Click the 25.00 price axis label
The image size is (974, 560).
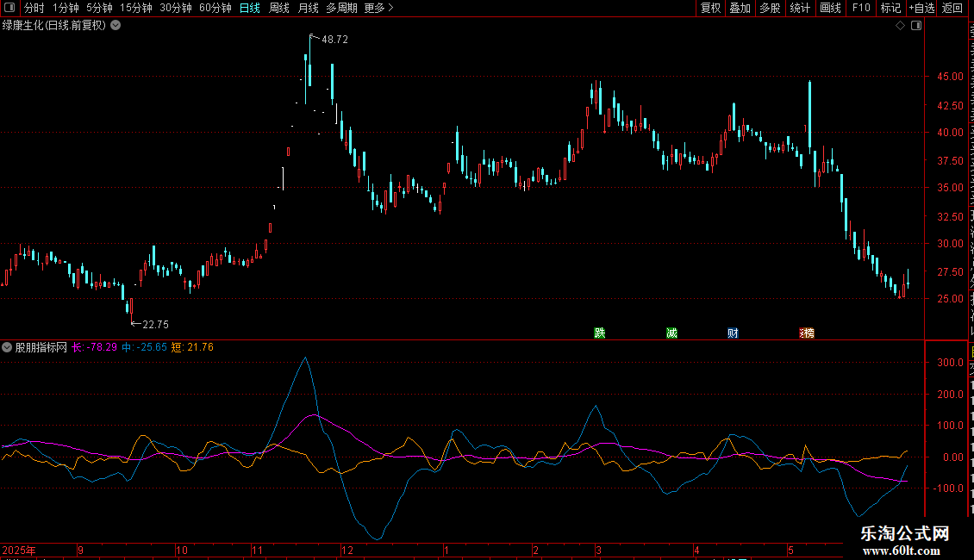point(951,299)
